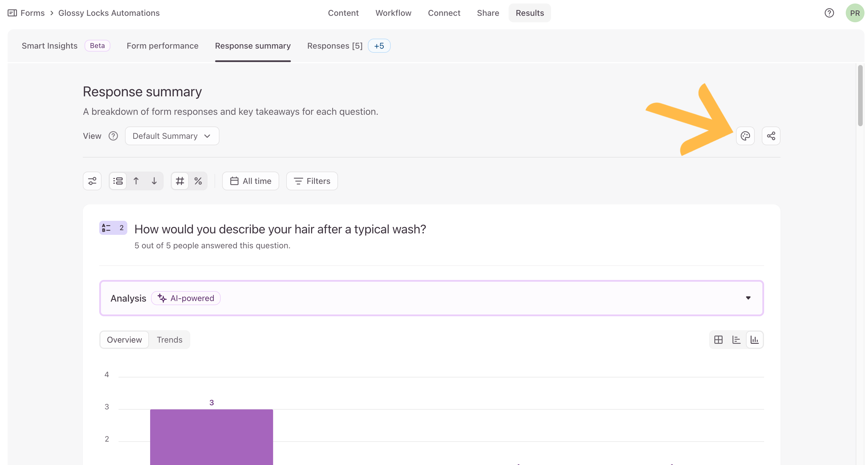Image resolution: width=868 pixels, height=465 pixels.
Task: Show values as counts with hash icon
Action: [x=180, y=181]
